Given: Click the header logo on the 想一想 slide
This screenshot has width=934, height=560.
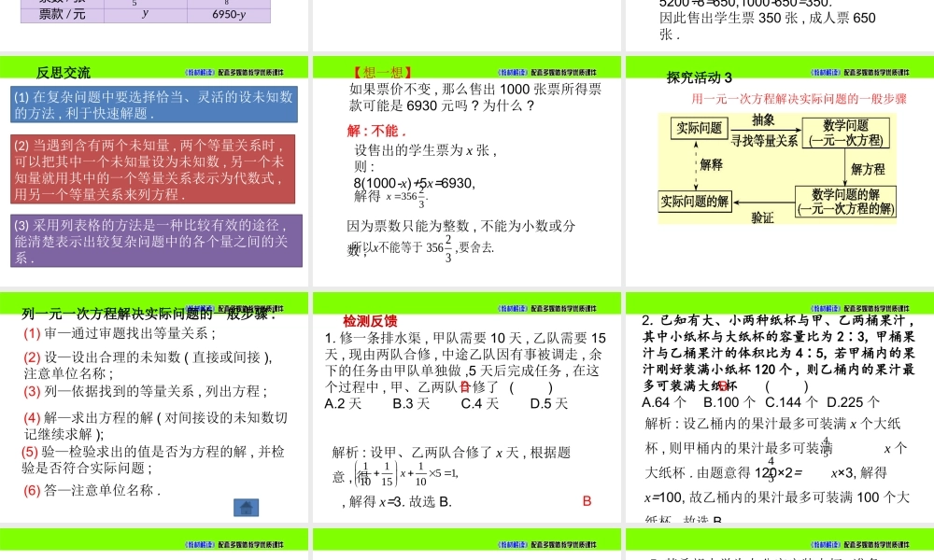Looking at the screenshot, I should [x=551, y=72].
